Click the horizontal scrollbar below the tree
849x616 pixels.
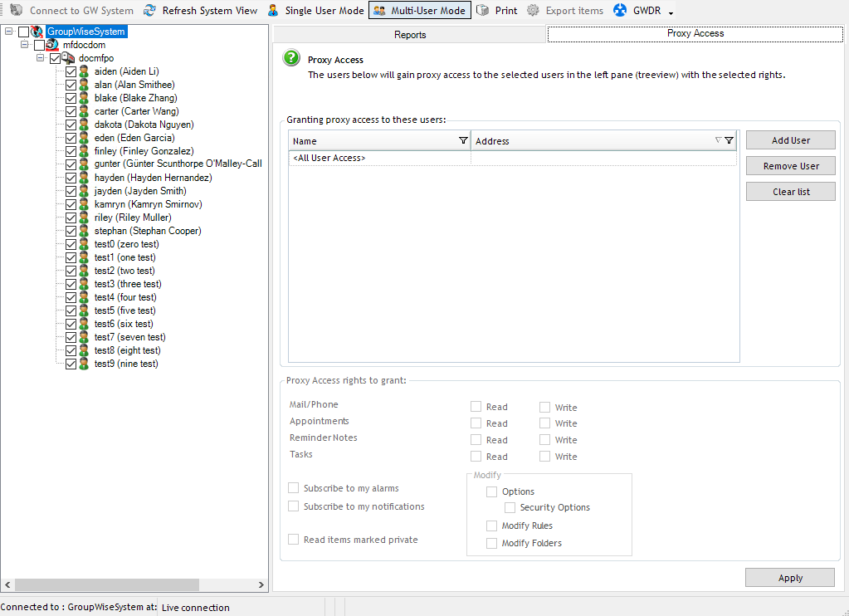coord(108,584)
